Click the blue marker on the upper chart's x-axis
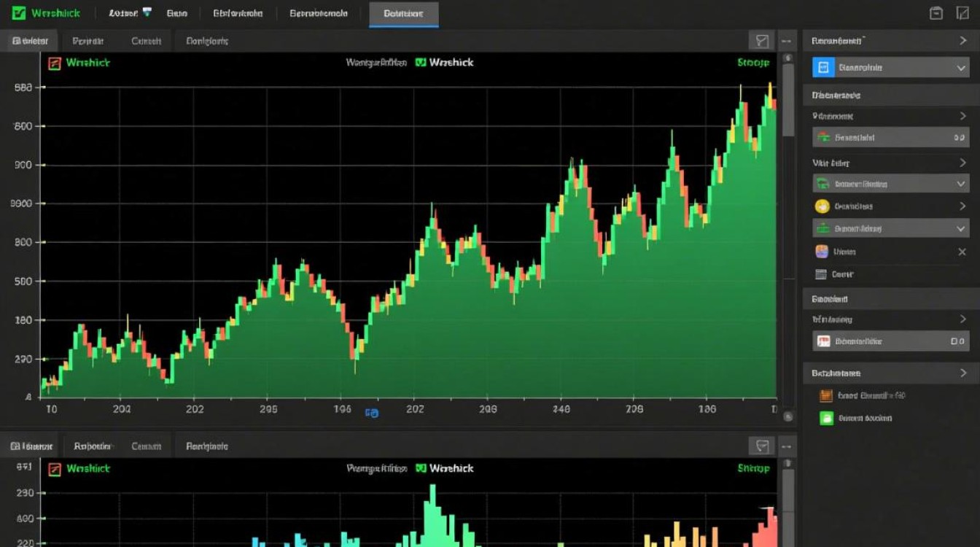The height and width of the screenshot is (547, 980). point(372,413)
